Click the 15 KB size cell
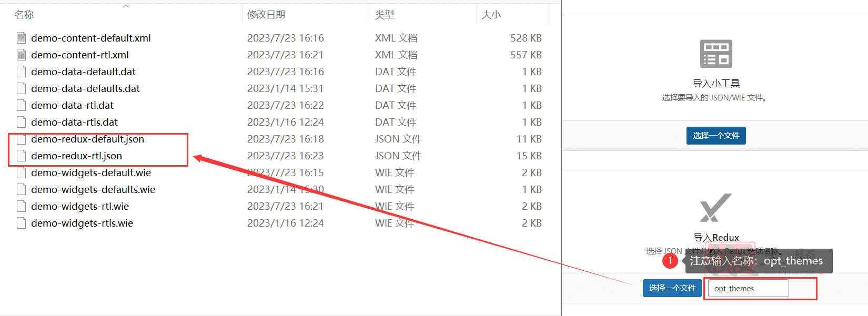 click(x=529, y=156)
